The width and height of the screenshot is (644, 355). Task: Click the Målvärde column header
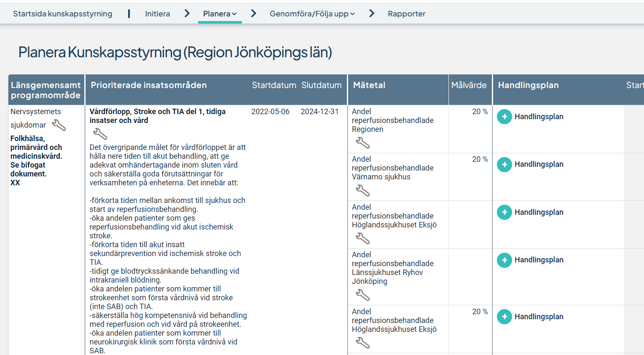469,85
